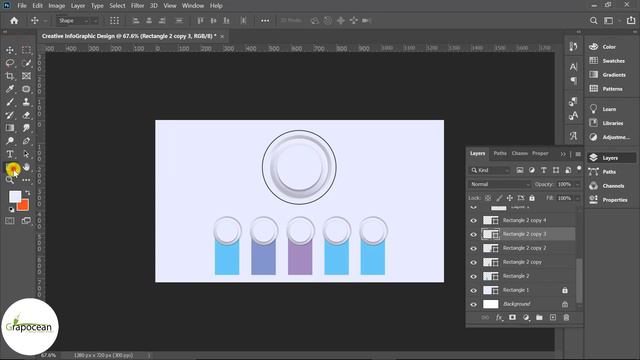Viewport: 640px width, 360px height.
Task: Toggle visibility of Rectangle 2 layer
Action: [473, 276]
